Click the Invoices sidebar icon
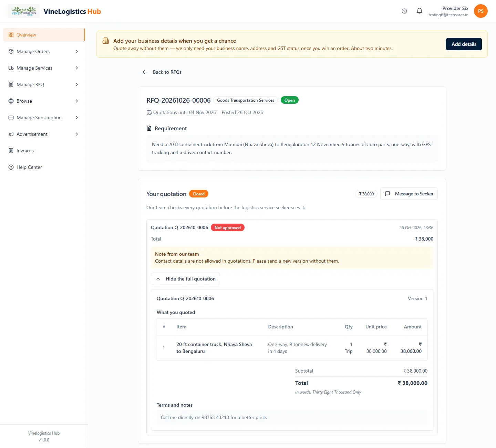The width and height of the screenshot is (496, 448). 11,151
